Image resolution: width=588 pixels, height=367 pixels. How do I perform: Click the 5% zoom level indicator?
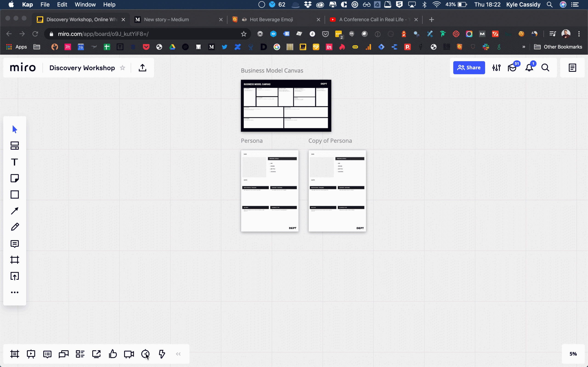coord(573,354)
